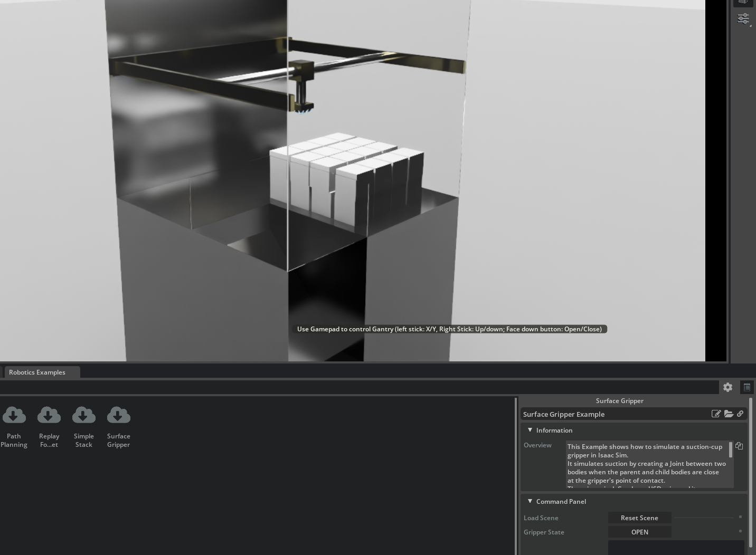Viewport: 756px width, 555px height.
Task: Switch to list view for examples
Action: [747, 387]
